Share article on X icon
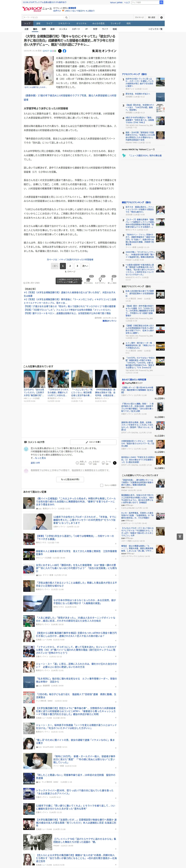The height and width of the screenshot is (868, 186). pyautogui.click(x=60, y=51)
